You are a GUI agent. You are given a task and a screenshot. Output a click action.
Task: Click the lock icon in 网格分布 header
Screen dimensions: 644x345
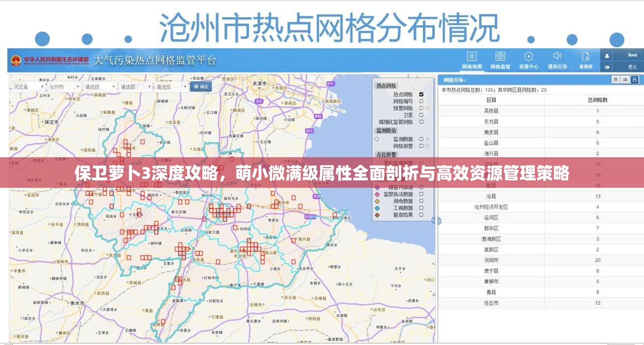(635, 79)
